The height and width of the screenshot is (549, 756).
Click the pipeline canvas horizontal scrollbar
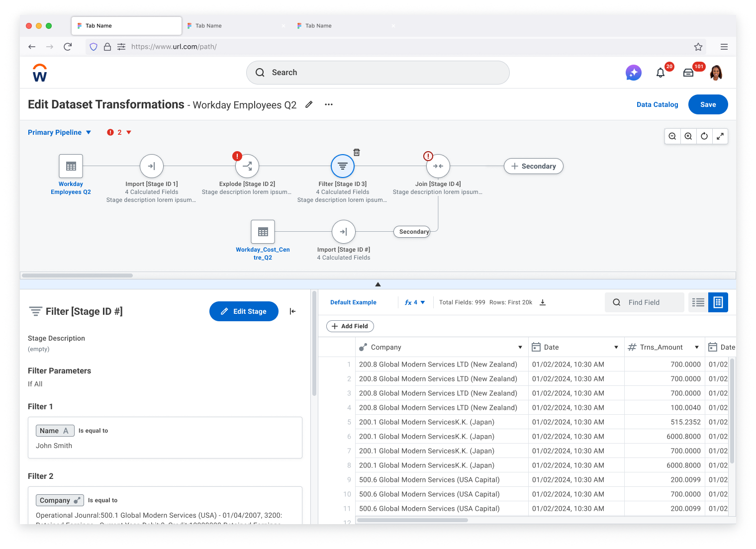pyautogui.click(x=78, y=275)
